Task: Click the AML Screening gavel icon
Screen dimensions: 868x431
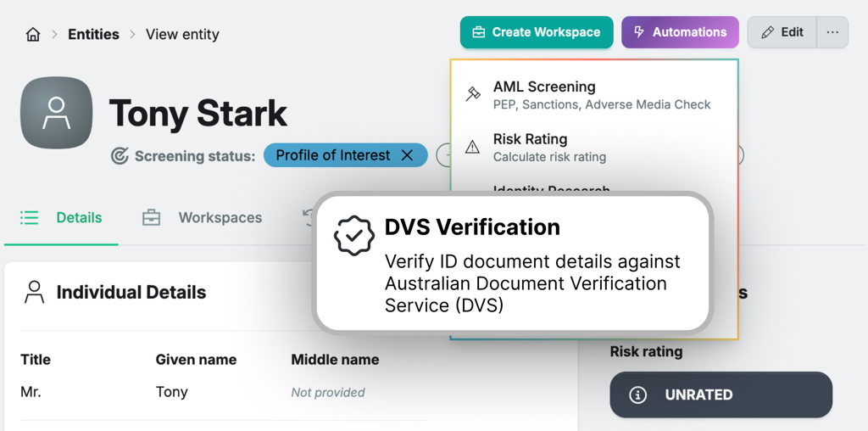Action: point(473,94)
